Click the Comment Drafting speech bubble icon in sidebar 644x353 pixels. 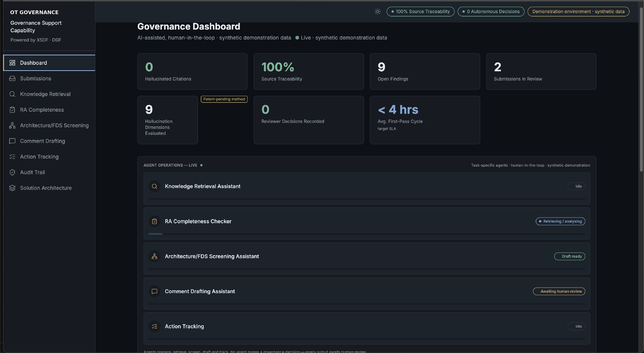click(12, 141)
